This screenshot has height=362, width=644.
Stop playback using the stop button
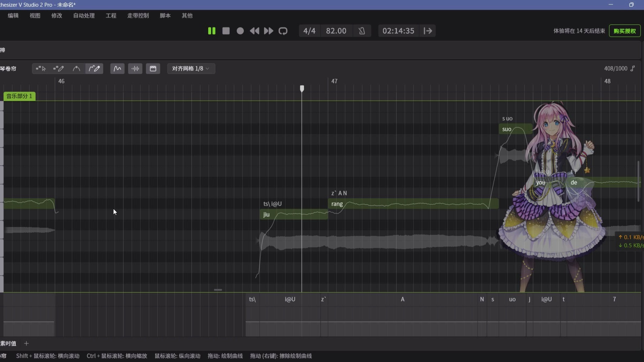click(x=226, y=31)
